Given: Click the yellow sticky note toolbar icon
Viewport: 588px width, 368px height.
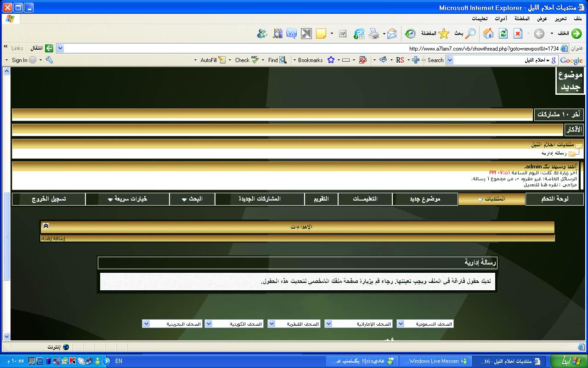Looking at the screenshot, I should (321, 34).
